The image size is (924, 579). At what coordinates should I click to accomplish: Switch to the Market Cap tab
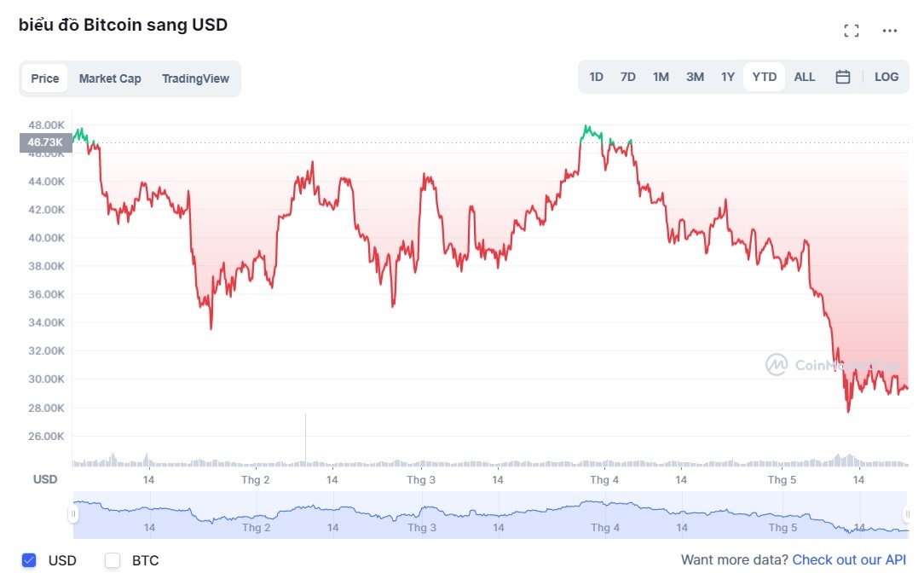coord(110,78)
